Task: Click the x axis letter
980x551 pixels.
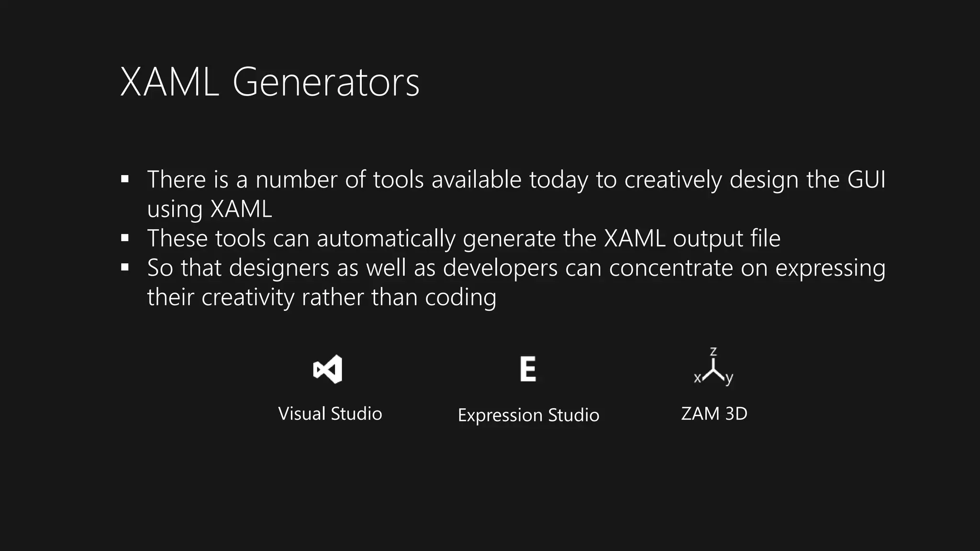Action: (697, 378)
